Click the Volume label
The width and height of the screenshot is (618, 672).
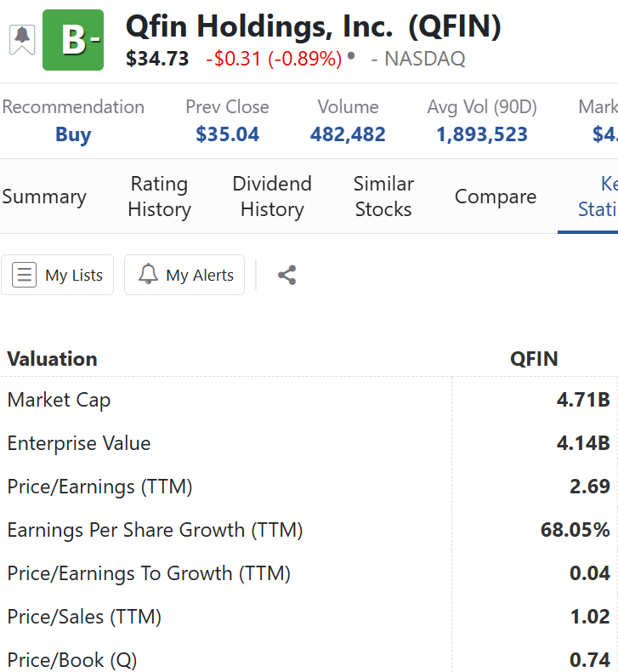pos(348,107)
